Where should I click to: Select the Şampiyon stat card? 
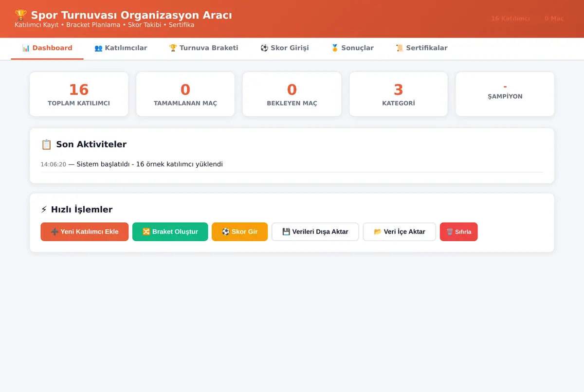(x=505, y=94)
